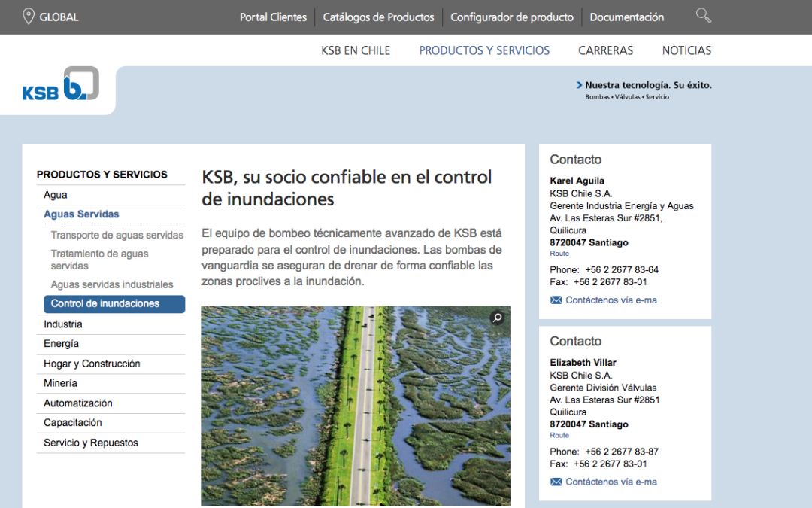The width and height of the screenshot is (812, 508).
Task: Select PRODUCTOS Y SERVICIOS menu
Action: (x=484, y=51)
